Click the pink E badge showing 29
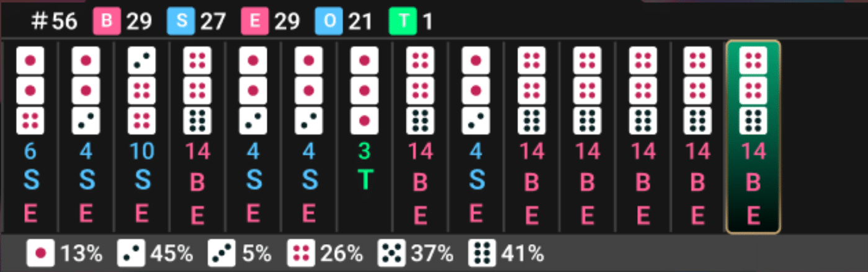The width and height of the screenshot is (868, 272). tap(255, 22)
